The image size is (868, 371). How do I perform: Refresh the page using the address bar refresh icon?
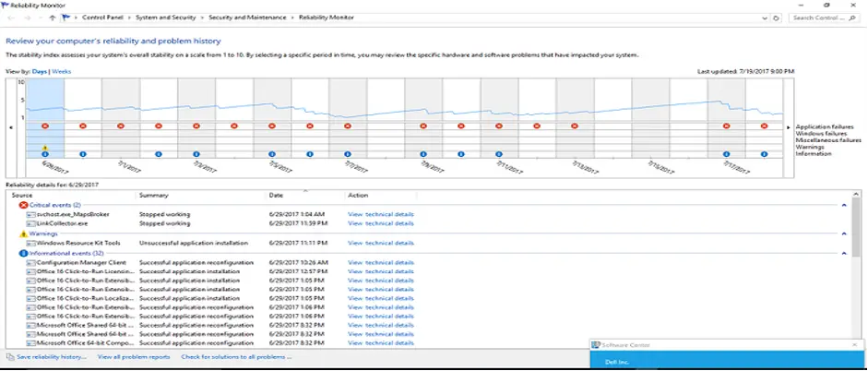(x=777, y=18)
